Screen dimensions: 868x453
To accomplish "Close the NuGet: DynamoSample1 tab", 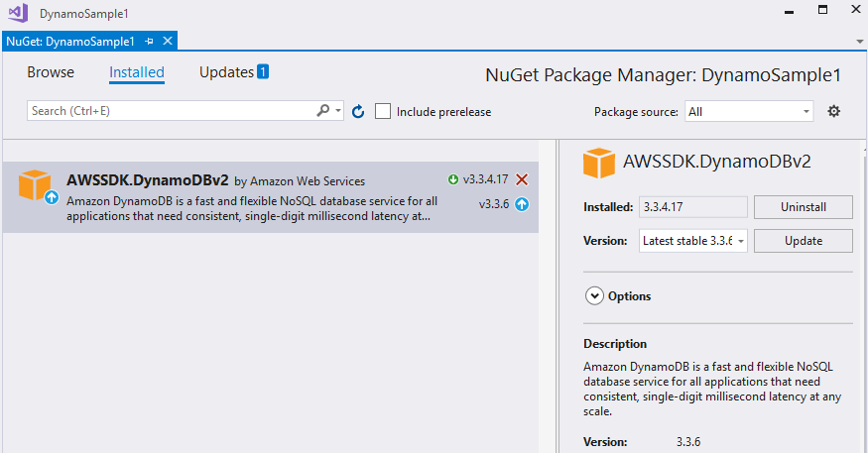I will pyautogui.click(x=168, y=41).
